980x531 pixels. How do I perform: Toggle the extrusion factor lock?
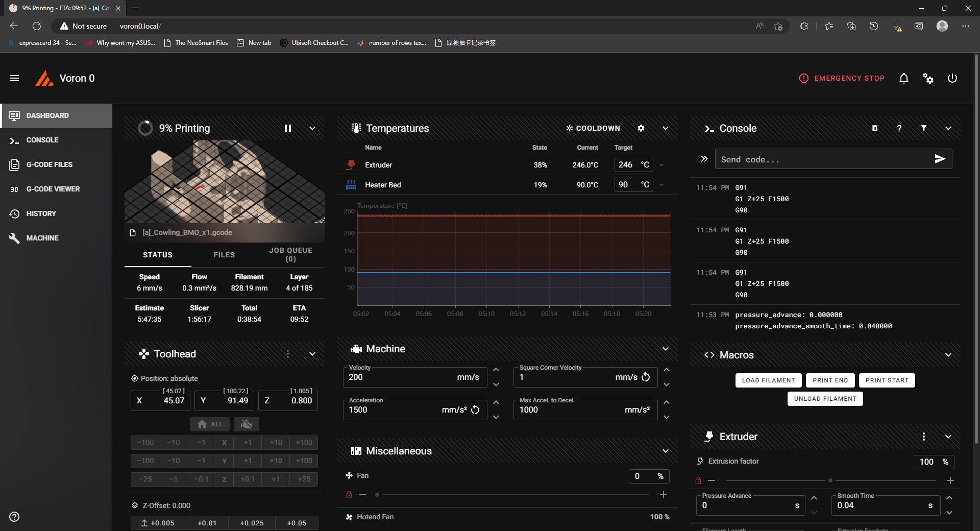coord(698,480)
